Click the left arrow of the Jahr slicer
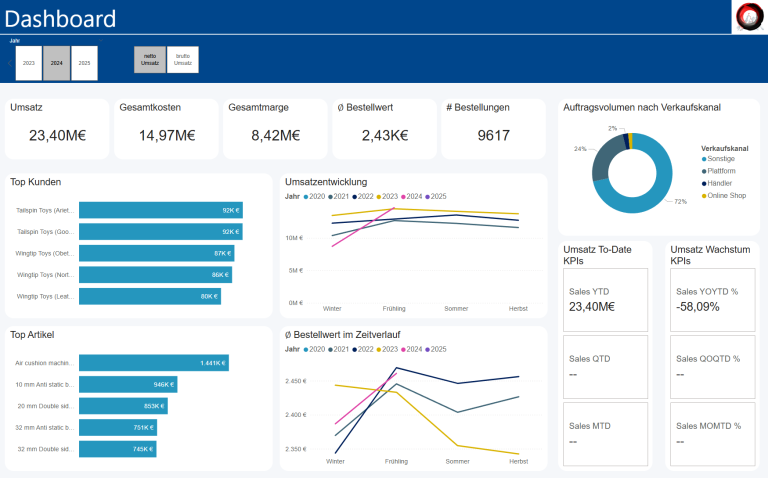Viewport: 768px width, 478px height. [x=10, y=63]
